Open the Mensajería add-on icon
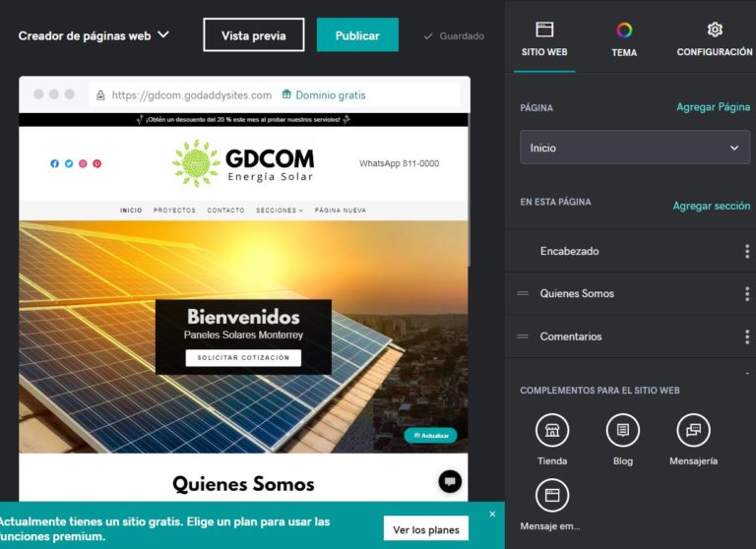This screenshot has height=549, width=756. (x=693, y=430)
